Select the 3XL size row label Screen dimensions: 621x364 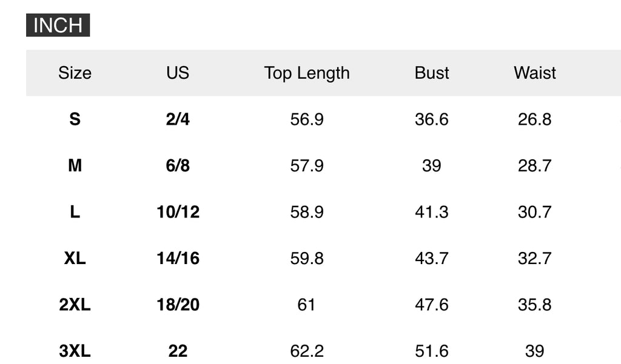pyautogui.click(x=75, y=351)
